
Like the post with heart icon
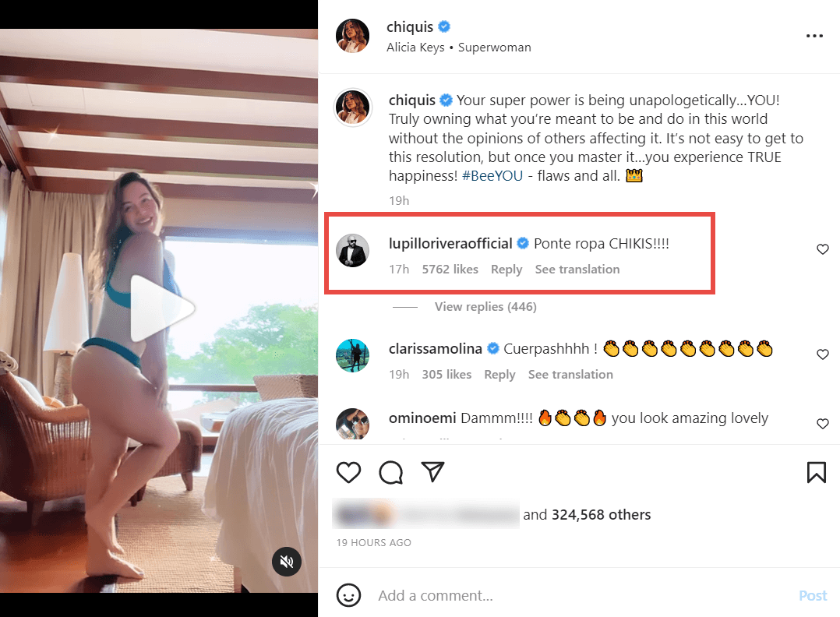click(349, 472)
